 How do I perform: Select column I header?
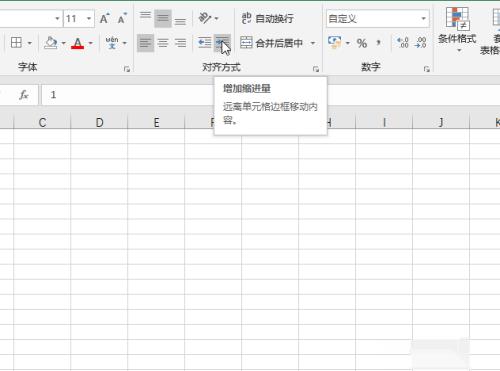[384, 122]
